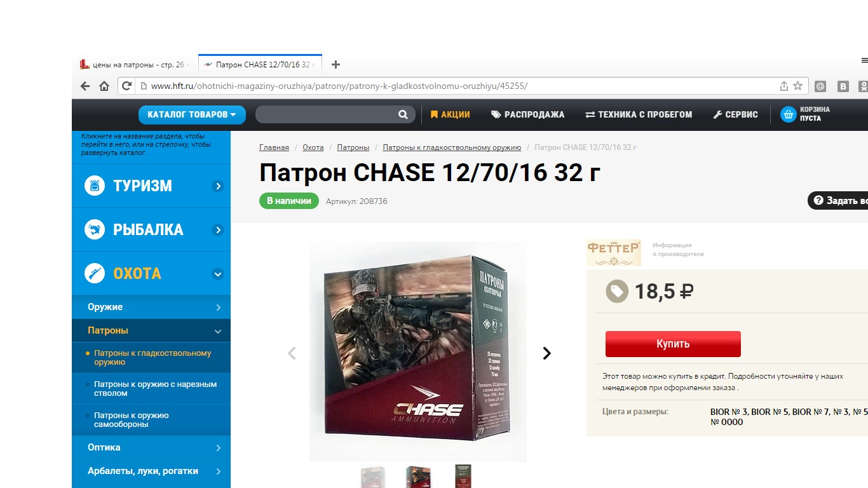Viewport: 868px width, 488px height.
Task: Open the shopping cart basket icon
Action: click(788, 114)
